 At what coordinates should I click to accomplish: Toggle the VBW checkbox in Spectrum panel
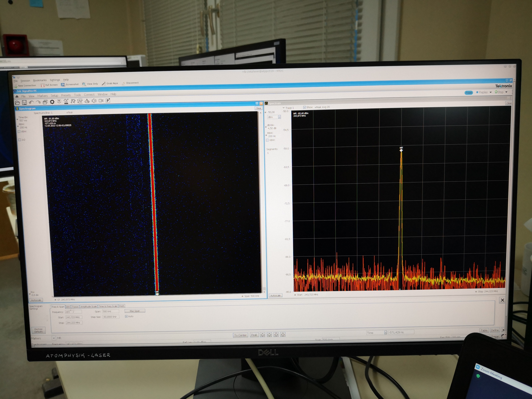click(x=267, y=140)
